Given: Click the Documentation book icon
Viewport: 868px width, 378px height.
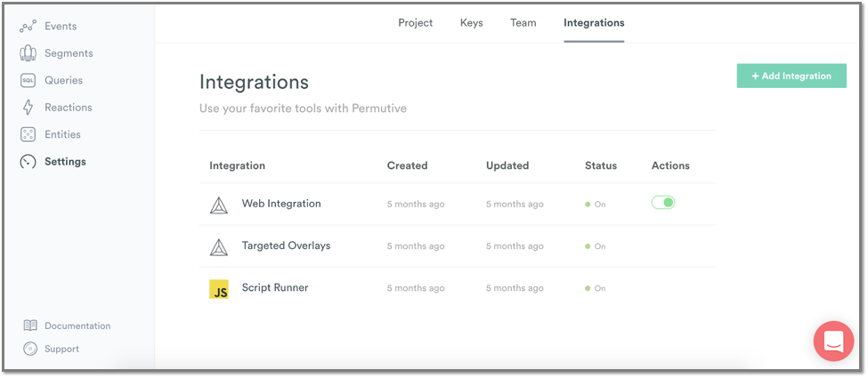Looking at the screenshot, I should [30, 326].
